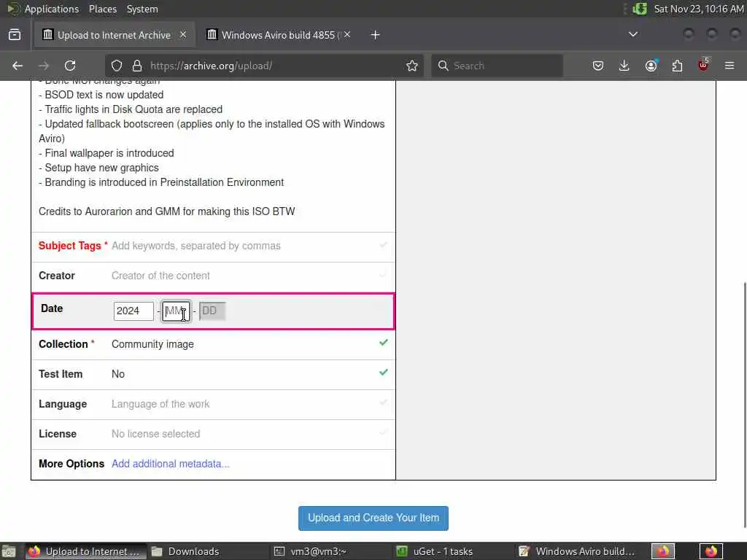Close the Upload to Internet Archive tab
The height and width of the screenshot is (560, 747).
point(183,34)
